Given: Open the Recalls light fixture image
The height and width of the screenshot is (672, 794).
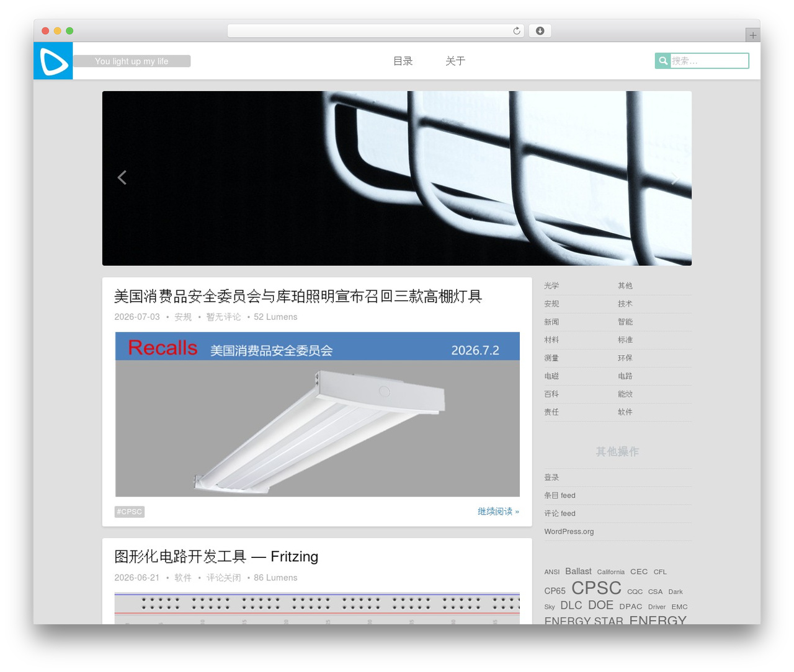Looking at the screenshot, I should coord(318,414).
